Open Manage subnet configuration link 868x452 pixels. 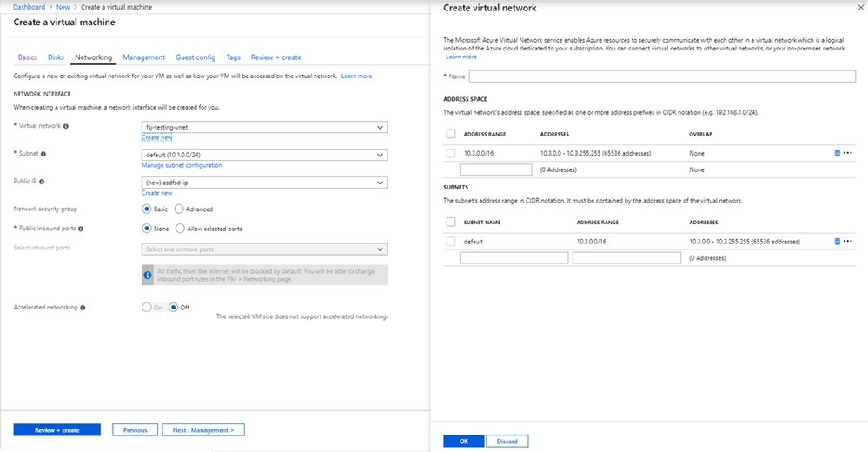182,165
